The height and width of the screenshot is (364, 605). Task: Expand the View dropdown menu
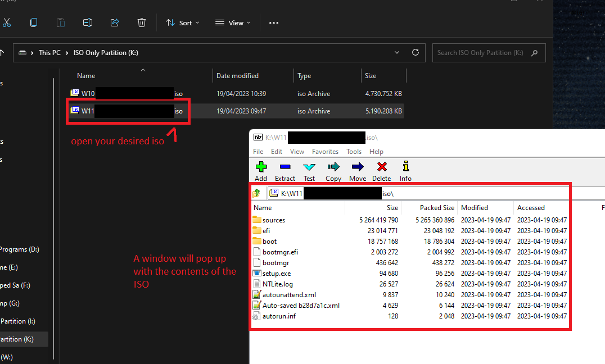click(233, 23)
